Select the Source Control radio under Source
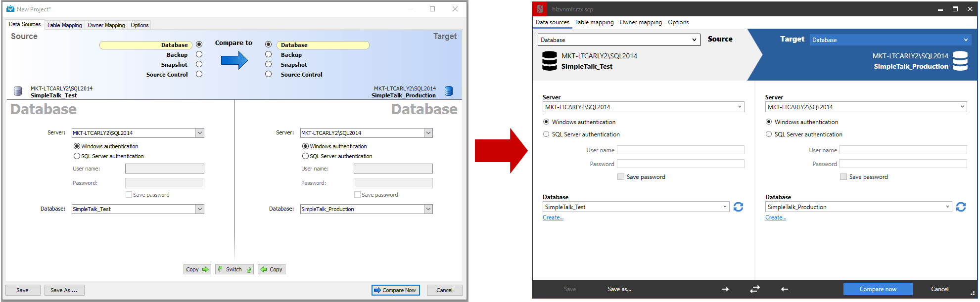Image resolution: width=980 pixels, height=302 pixels. [x=199, y=74]
